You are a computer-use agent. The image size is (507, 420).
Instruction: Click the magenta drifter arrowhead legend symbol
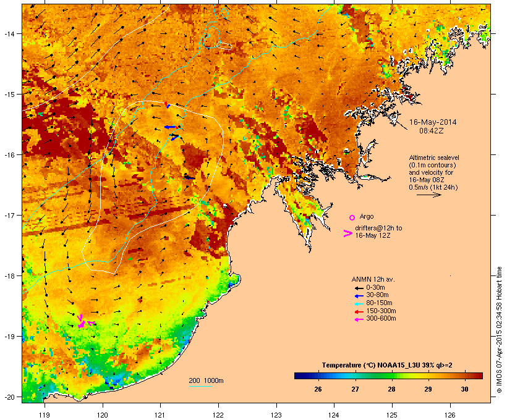point(347,233)
